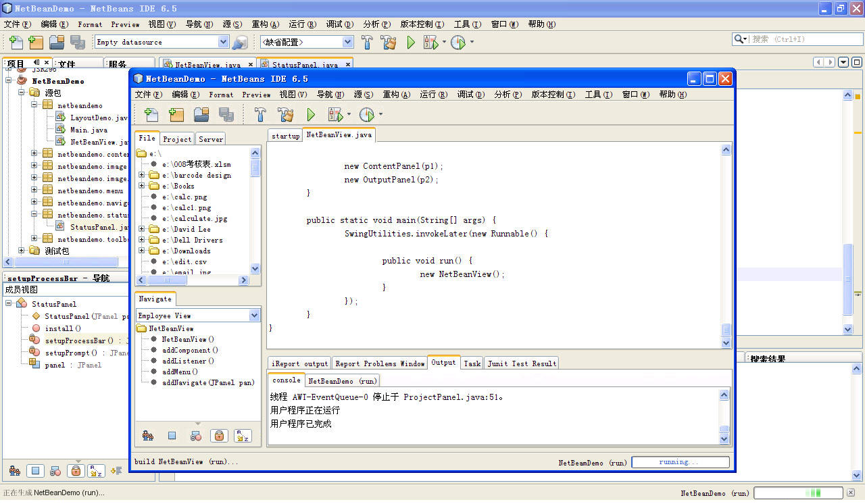Click Debug Project icon in front window toolbar
Viewport: 865px width, 504px height.
click(x=335, y=115)
